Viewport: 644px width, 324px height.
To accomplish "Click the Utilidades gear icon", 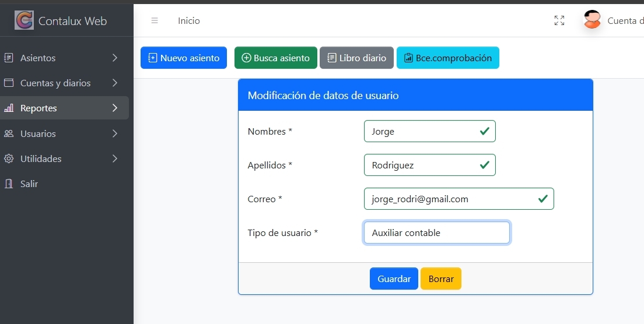I will [x=9, y=159].
